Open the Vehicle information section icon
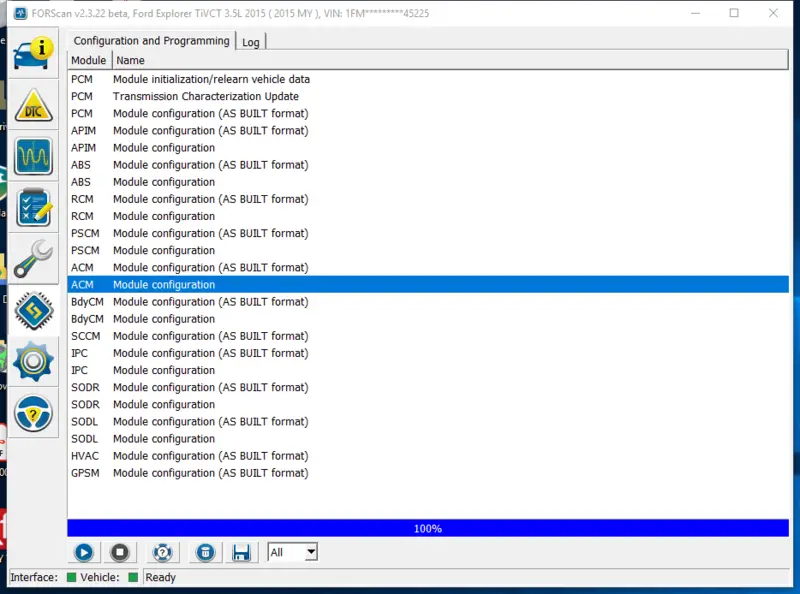 point(33,53)
